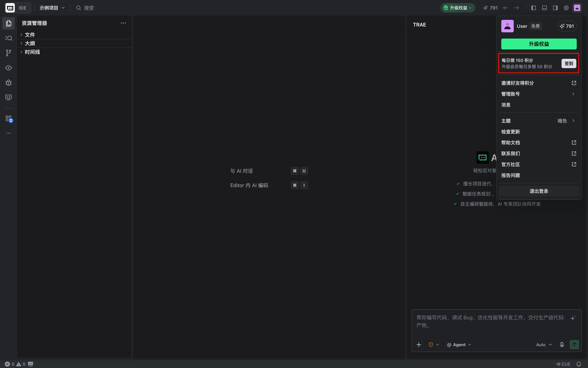Open the Agent selector dropdown
The width and height of the screenshot is (588, 368).
click(459, 345)
